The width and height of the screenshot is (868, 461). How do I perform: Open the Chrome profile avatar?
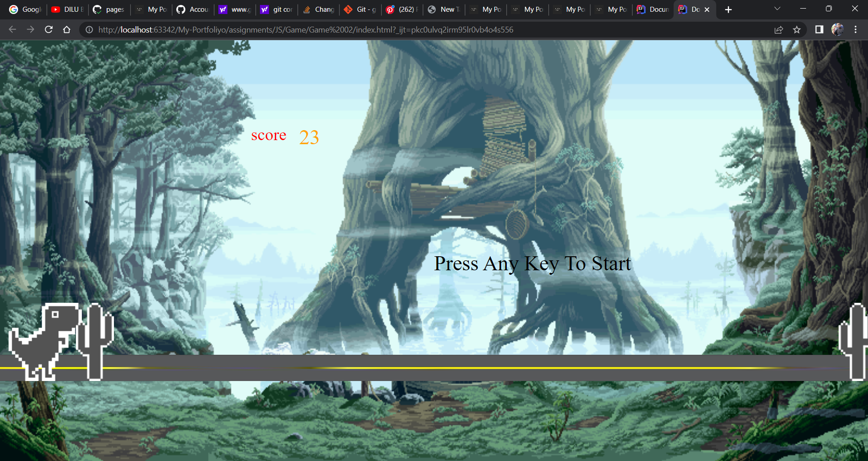[837, 29]
